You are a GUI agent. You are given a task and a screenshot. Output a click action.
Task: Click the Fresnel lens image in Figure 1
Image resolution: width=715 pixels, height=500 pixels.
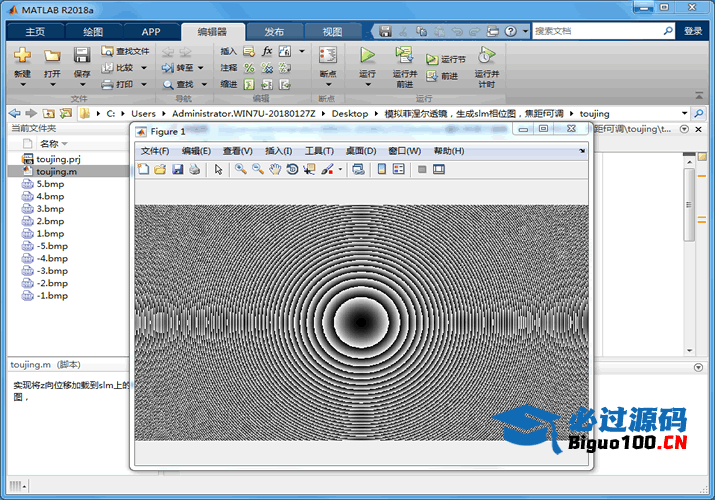[x=361, y=322]
